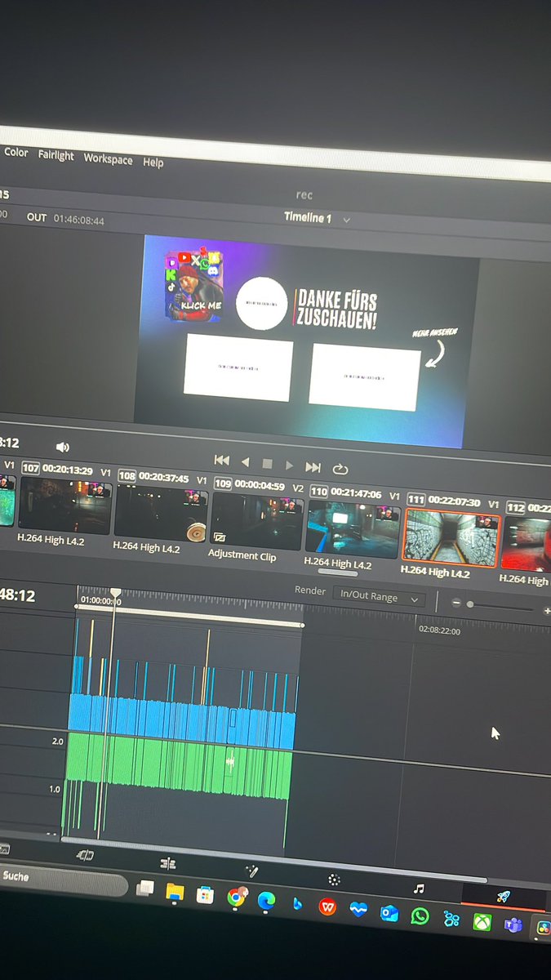This screenshot has width=551, height=980.
Task: Play the timeline forward
Action: (x=289, y=465)
